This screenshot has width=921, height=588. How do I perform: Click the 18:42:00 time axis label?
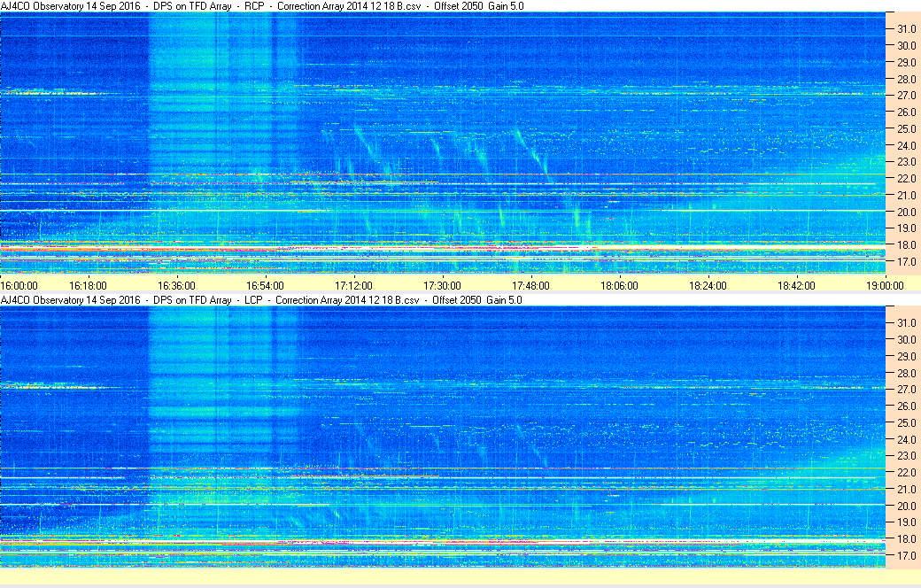(796, 286)
